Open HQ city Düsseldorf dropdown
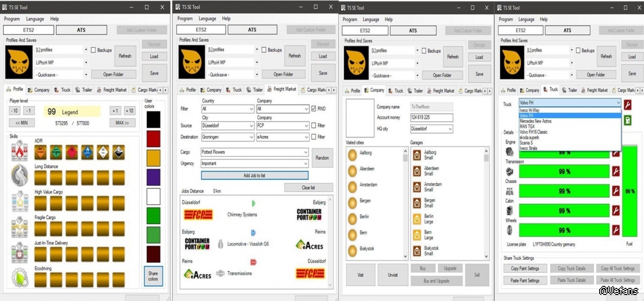The width and height of the screenshot is (644, 301). click(x=431, y=129)
